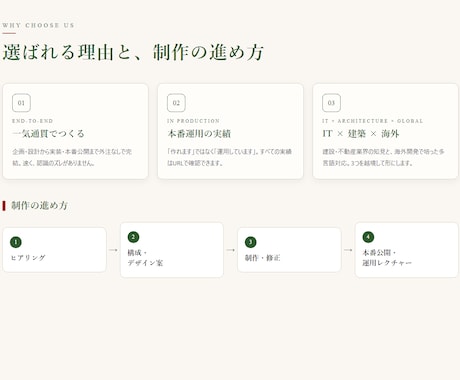Click the IN PRODUCTION label
460x380 pixels.
pyautogui.click(x=193, y=121)
